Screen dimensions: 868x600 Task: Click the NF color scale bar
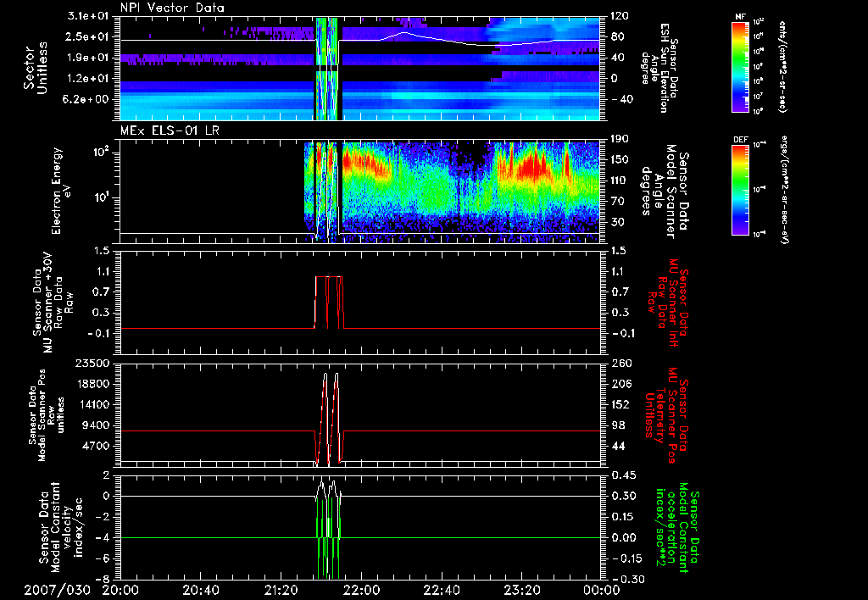point(740,66)
